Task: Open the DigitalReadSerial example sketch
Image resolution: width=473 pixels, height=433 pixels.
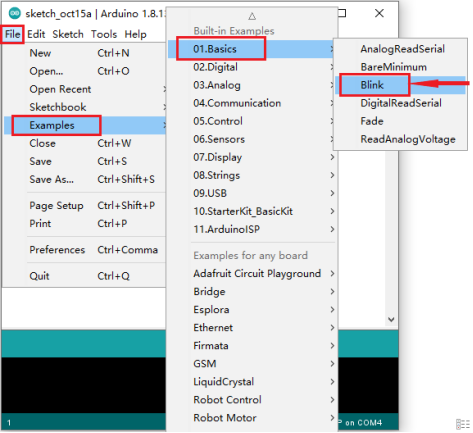Action: point(400,103)
